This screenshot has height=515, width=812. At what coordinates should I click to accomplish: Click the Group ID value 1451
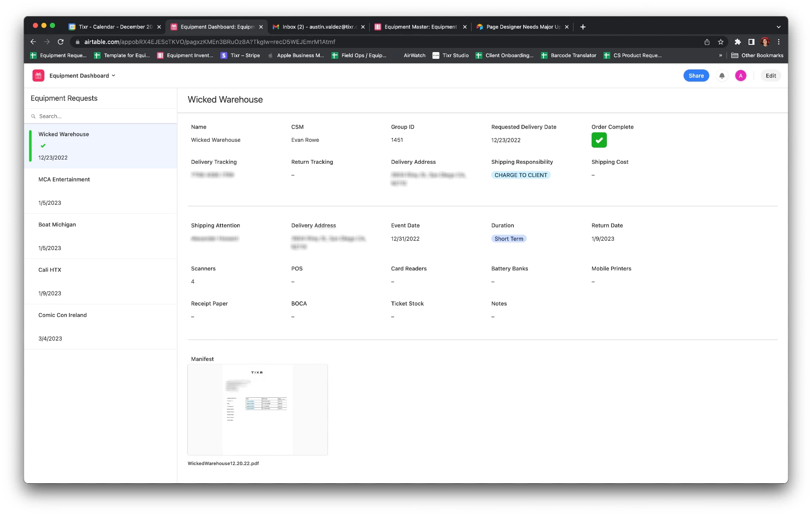pos(397,140)
